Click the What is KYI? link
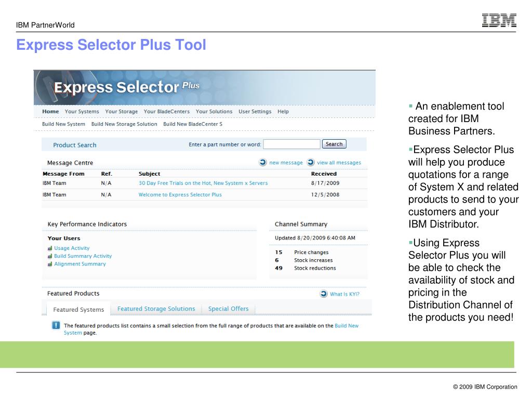Image resolution: width=532 pixels, height=399 pixels. (x=345, y=294)
